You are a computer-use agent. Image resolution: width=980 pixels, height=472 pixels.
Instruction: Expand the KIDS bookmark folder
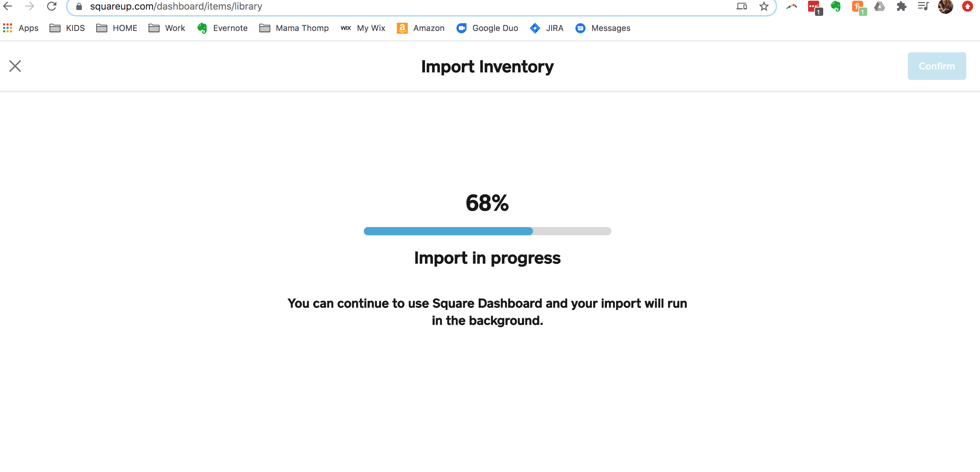click(67, 28)
